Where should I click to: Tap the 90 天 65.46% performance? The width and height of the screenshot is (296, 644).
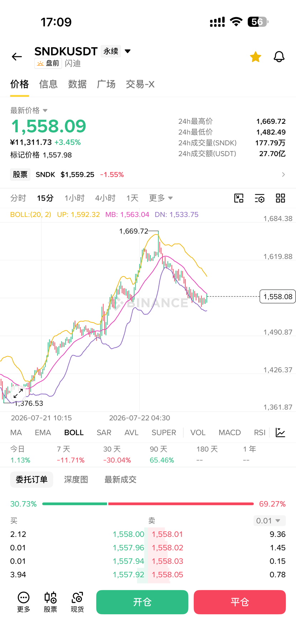[x=162, y=455]
